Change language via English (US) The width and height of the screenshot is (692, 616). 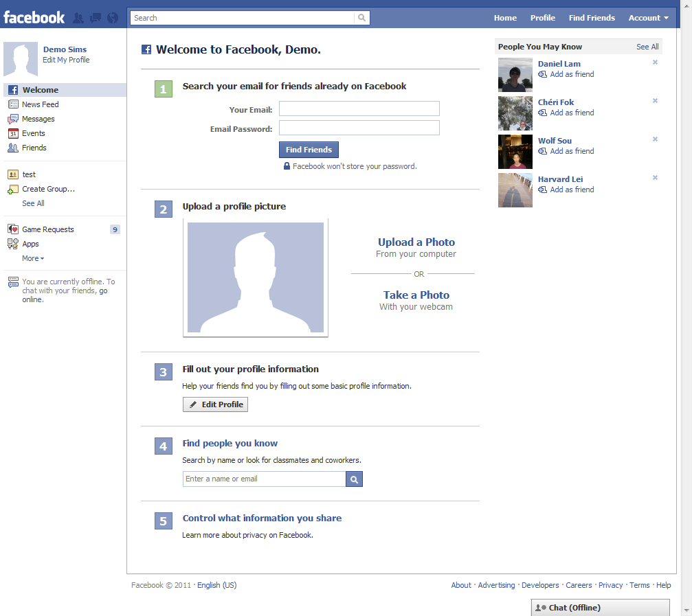(216, 586)
